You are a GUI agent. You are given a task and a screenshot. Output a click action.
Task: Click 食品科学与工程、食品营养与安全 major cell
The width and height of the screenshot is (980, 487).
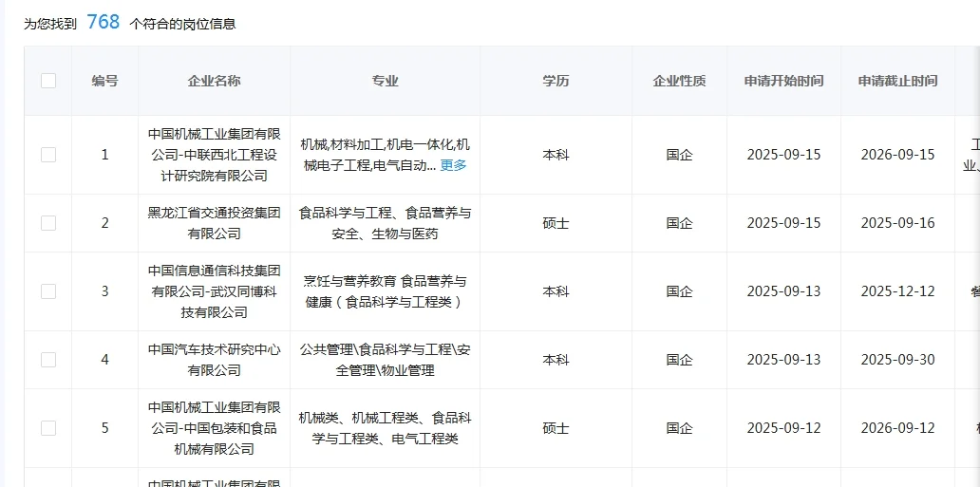pos(385,223)
